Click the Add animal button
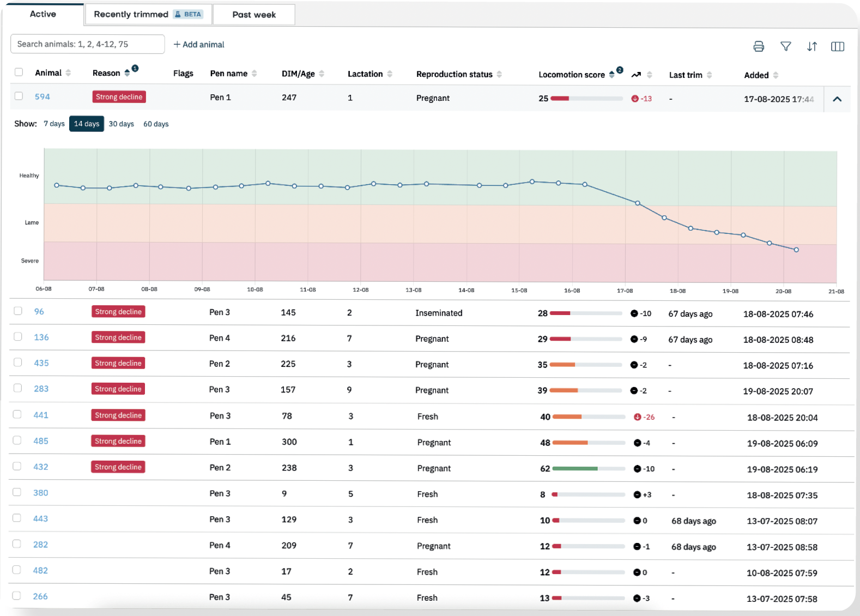This screenshot has width=860, height=616. coord(199,45)
